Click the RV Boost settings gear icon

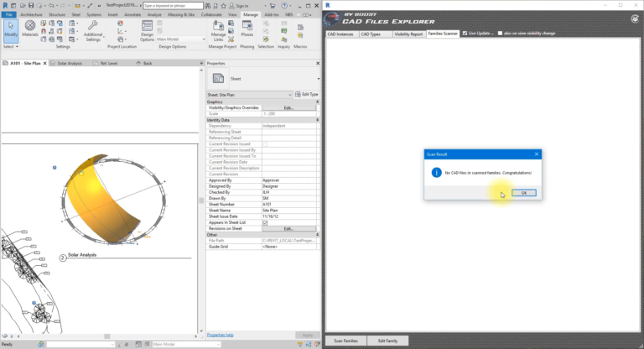pyautogui.click(x=635, y=19)
